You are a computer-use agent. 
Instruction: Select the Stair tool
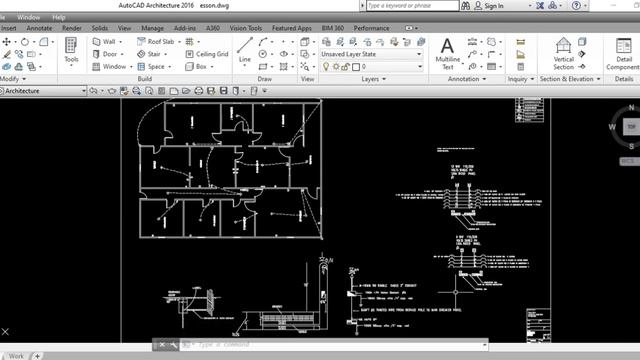(x=149, y=54)
